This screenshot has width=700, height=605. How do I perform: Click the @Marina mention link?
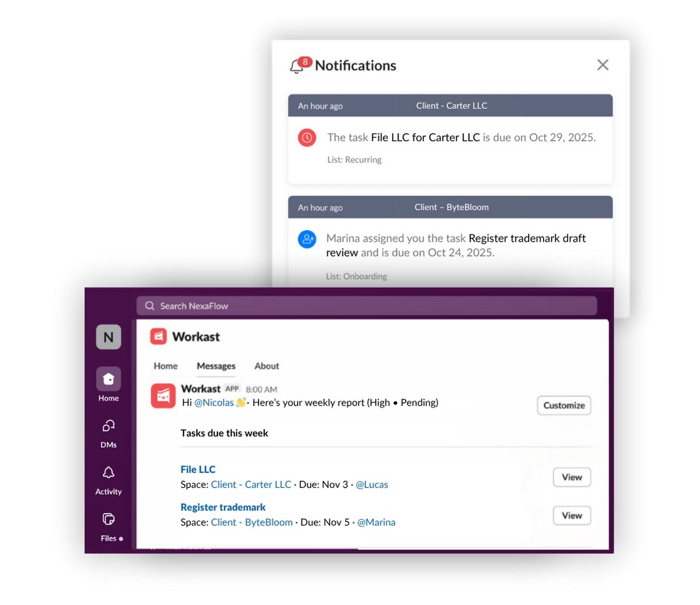(x=376, y=522)
